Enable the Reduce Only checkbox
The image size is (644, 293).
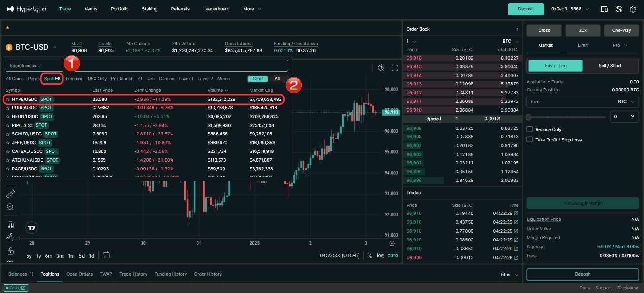[530, 129]
